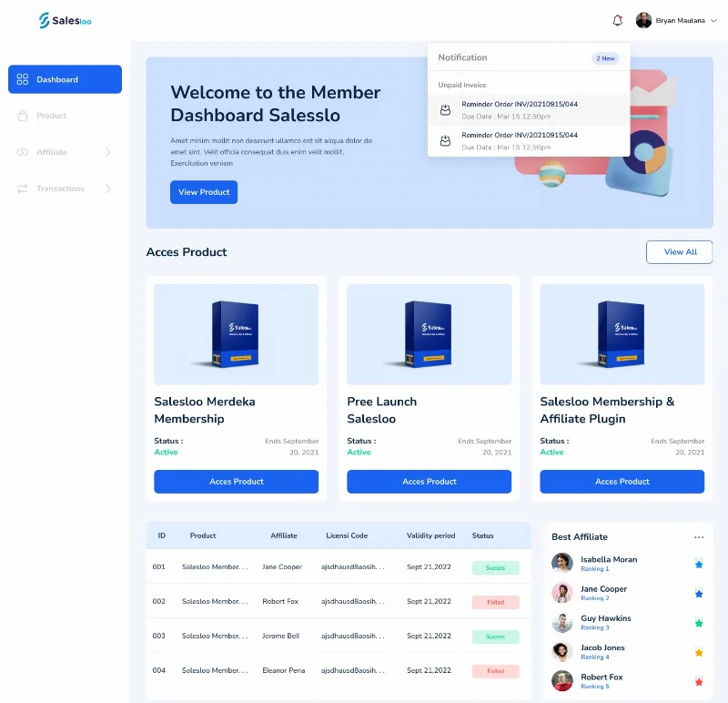Toggle the blue star for Isabella Moran

click(699, 564)
